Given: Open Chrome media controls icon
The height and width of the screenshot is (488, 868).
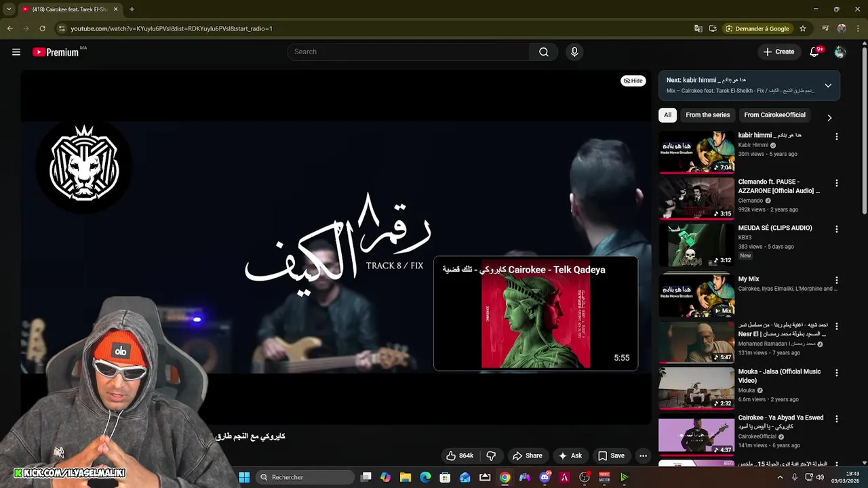Looking at the screenshot, I should pyautogui.click(x=825, y=28).
